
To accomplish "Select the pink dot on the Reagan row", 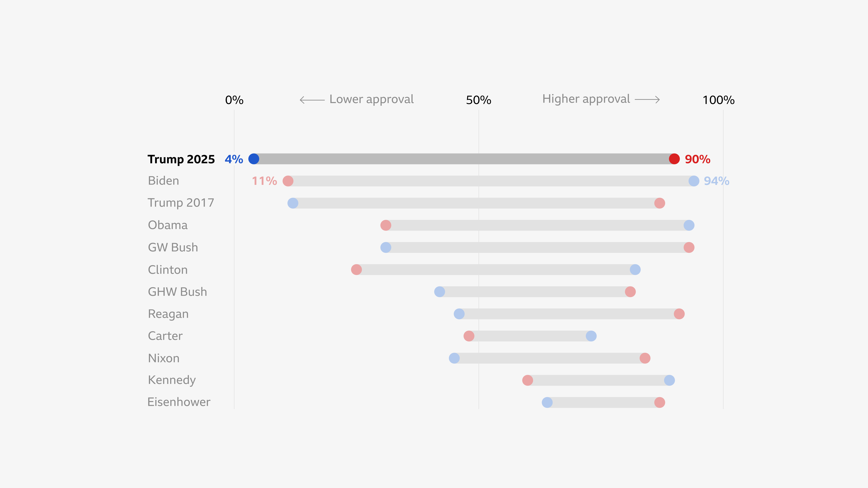I will point(679,314).
